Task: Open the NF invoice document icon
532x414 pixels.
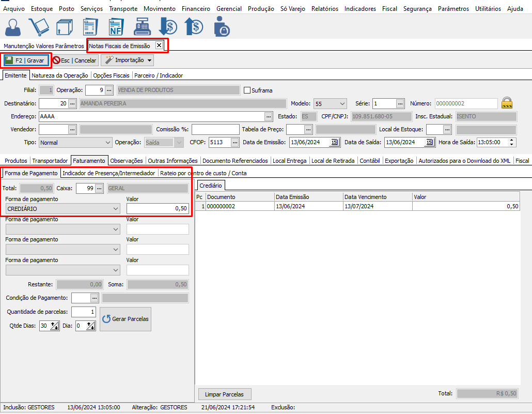Action: click(x=116, y=26)
